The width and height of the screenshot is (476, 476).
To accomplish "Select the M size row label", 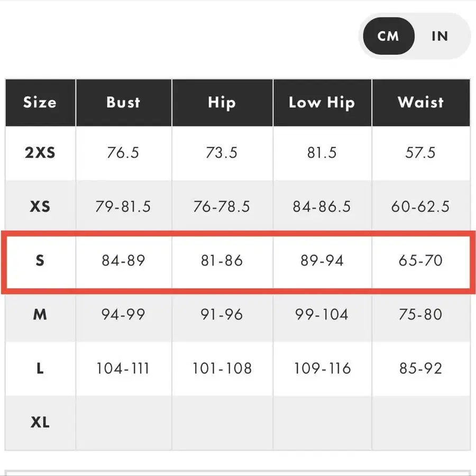I will pos(40,314).
